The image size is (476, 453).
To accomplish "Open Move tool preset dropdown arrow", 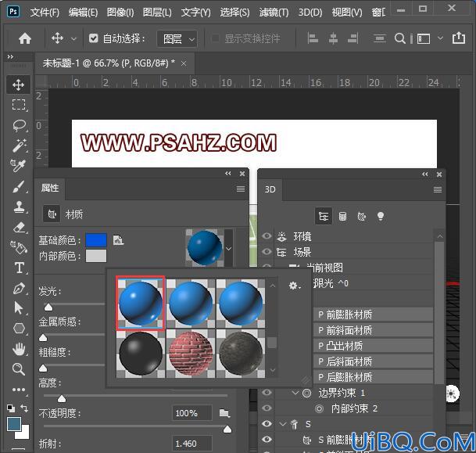I will (x=73, y=39).
